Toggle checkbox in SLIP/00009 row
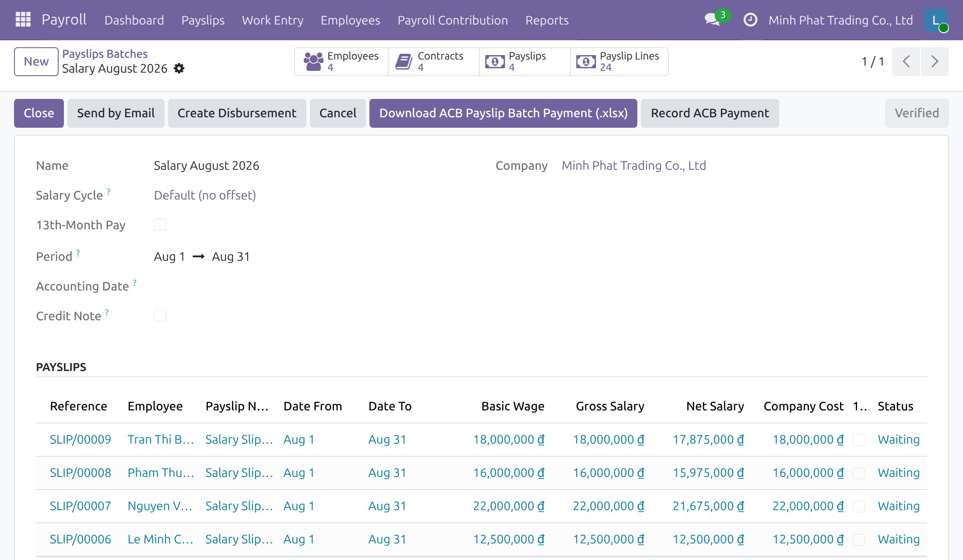This screenshot has height=560, width=963. 859,440
